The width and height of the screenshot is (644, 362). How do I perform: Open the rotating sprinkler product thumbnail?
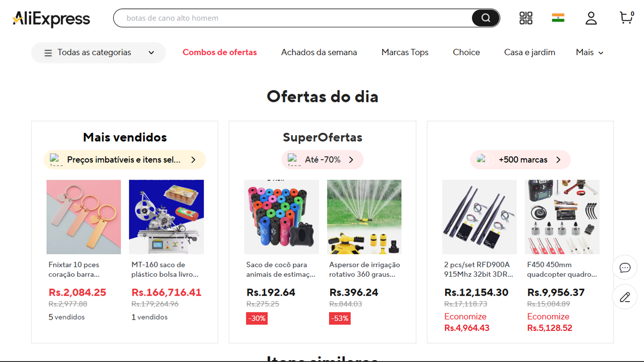[x=364, y=217]
